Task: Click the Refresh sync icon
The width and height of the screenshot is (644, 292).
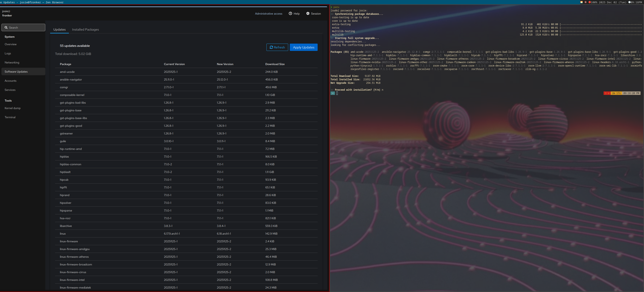Action: (271, 47)
